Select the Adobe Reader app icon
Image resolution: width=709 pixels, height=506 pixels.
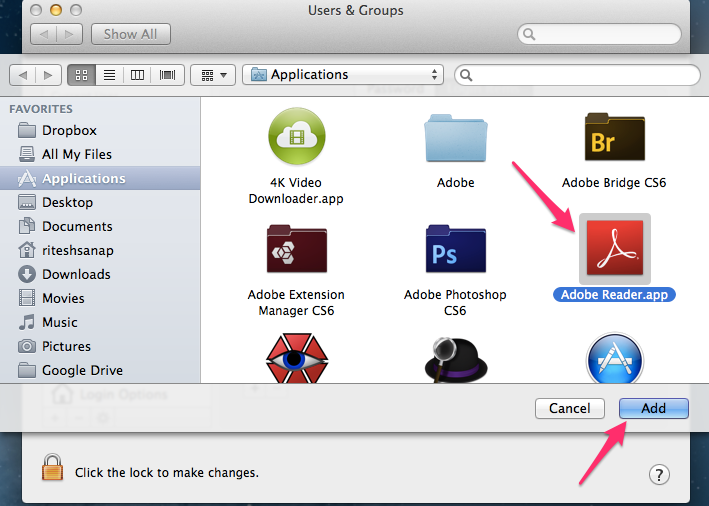(x=614, y=248)
